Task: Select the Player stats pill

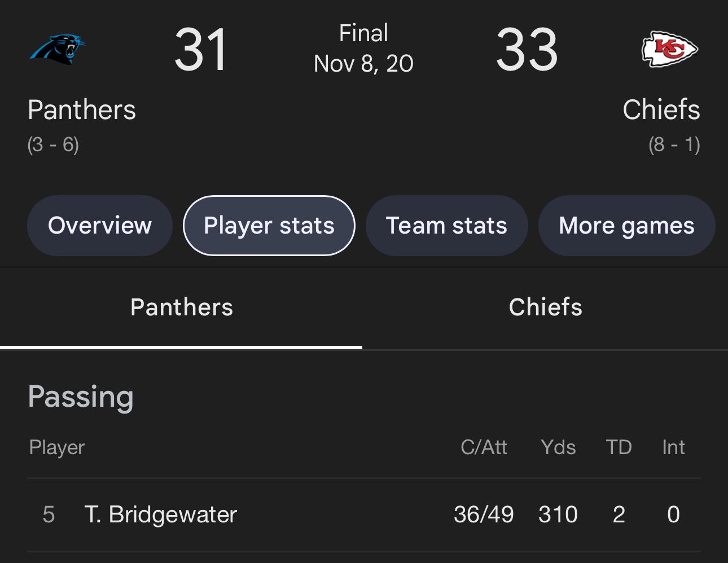Action: click(269, 226)
